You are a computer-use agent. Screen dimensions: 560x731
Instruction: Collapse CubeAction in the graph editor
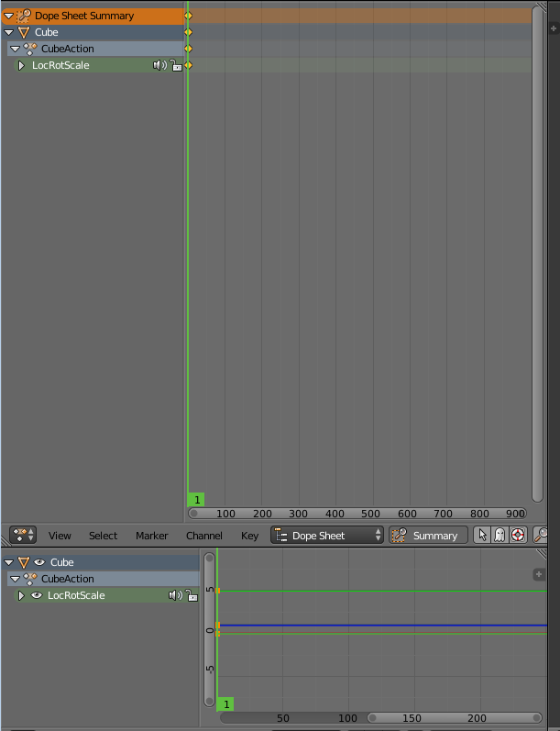click(15, 579)
